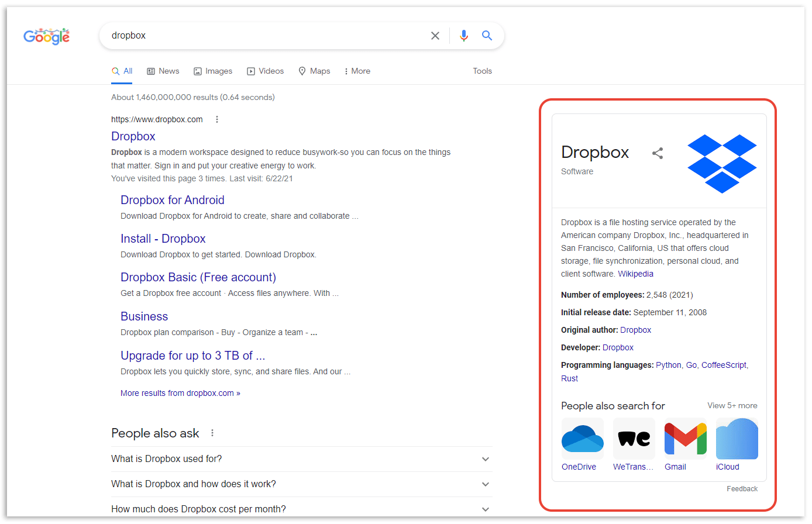Open Upgrade for up to 3 TB link
This screenshot has height=524, width=812.
[193, 356]
